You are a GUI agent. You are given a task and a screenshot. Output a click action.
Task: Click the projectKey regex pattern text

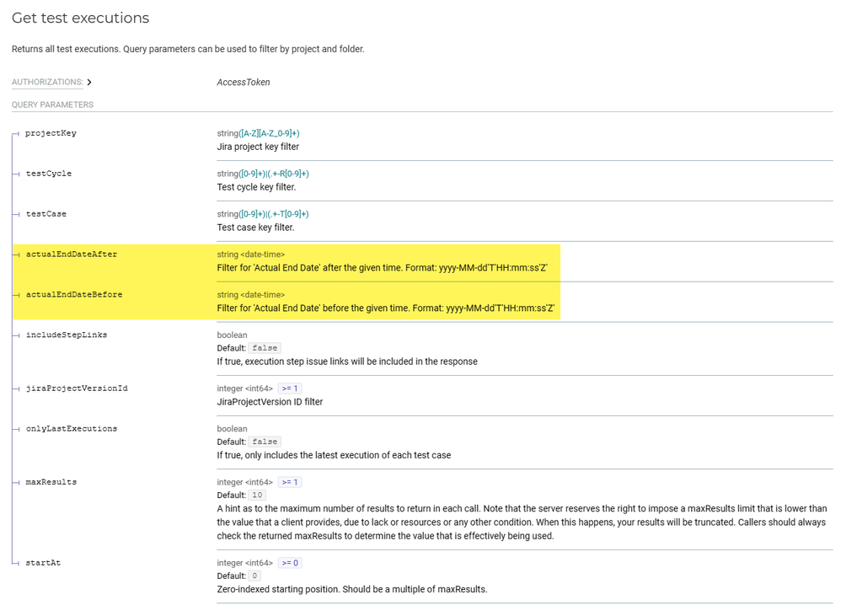(270, 133)
